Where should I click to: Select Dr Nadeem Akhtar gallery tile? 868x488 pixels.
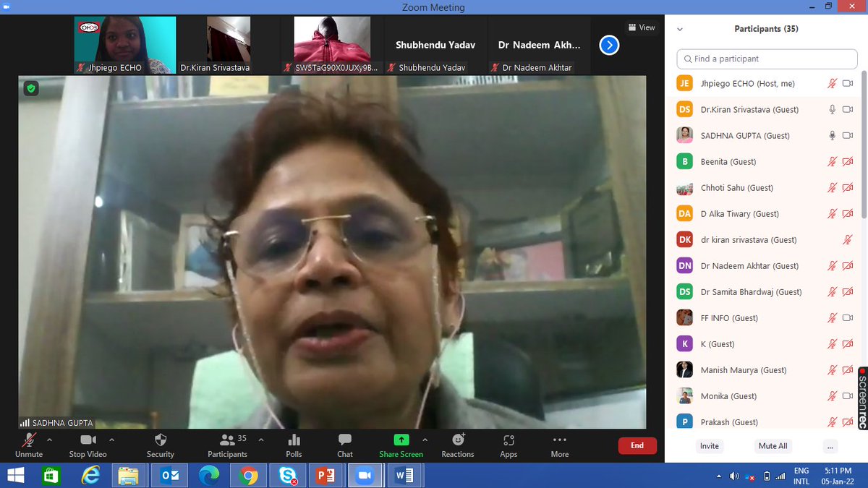coord(539,46)
